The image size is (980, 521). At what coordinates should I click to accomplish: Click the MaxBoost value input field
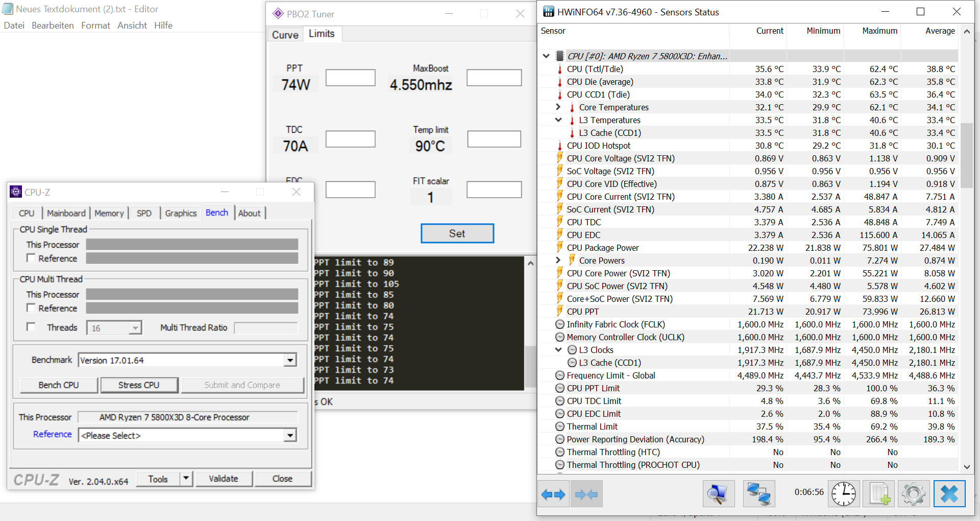[x=494, y=78]
